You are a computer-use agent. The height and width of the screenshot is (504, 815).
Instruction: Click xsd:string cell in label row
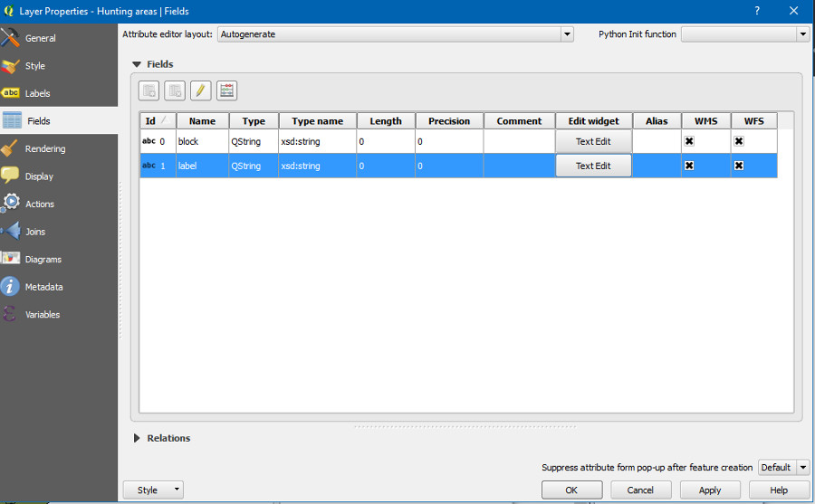(318, 166)
